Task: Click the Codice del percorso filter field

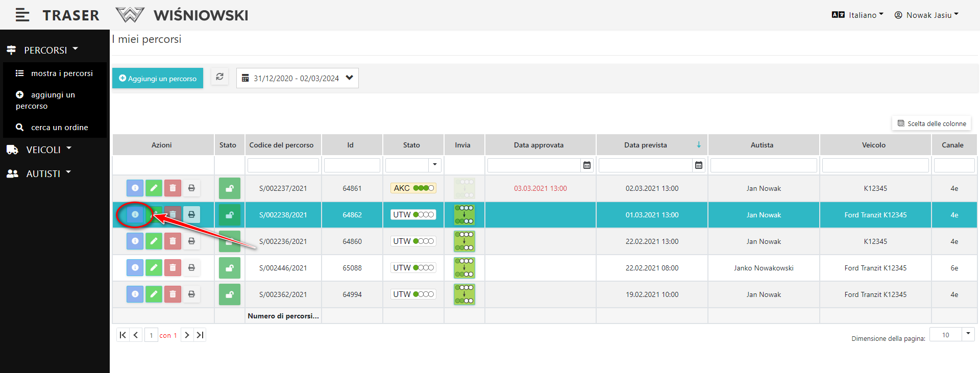Action: (x=283, y=165)
